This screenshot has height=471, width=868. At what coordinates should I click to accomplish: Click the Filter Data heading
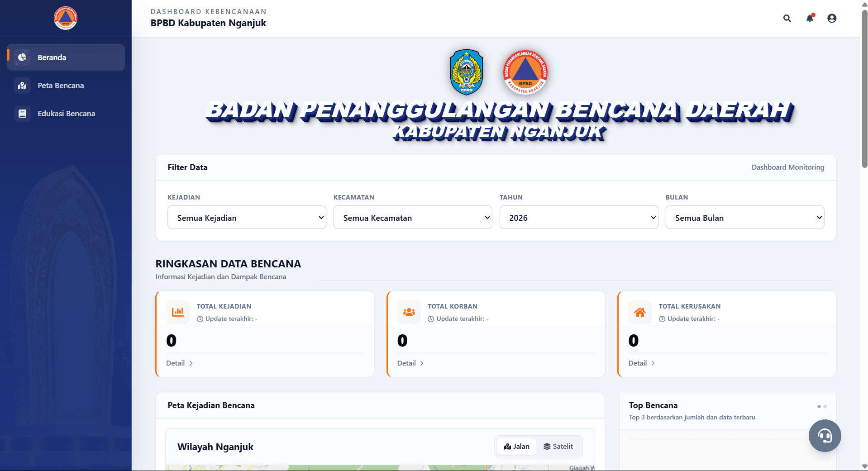(x=187, y=167)
